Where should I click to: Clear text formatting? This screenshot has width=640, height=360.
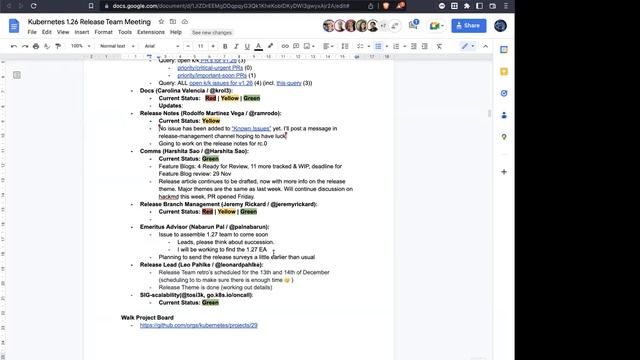click(x=439, y=46)
